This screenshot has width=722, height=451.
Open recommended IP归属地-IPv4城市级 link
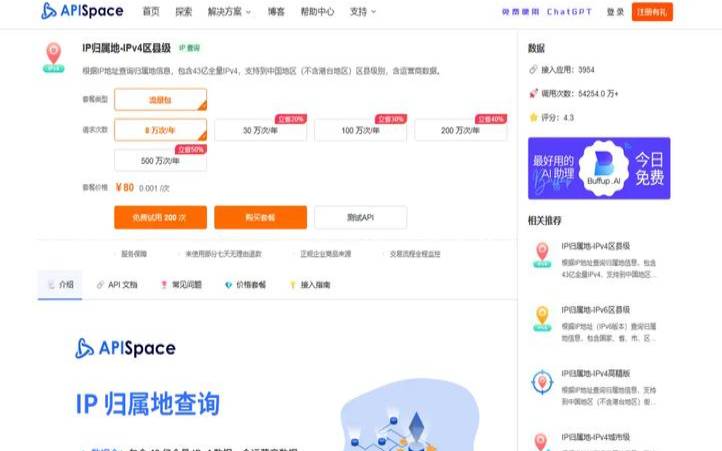coord(595,437)
